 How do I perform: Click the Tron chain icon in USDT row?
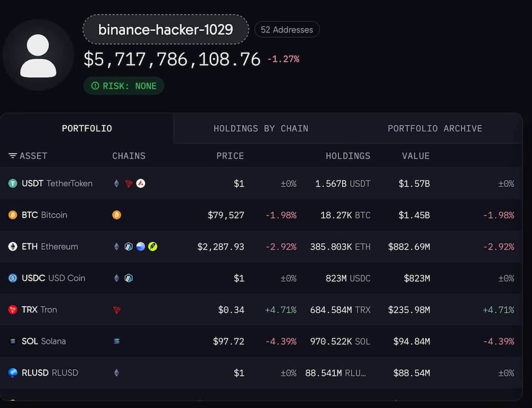[x=129, y=184]
